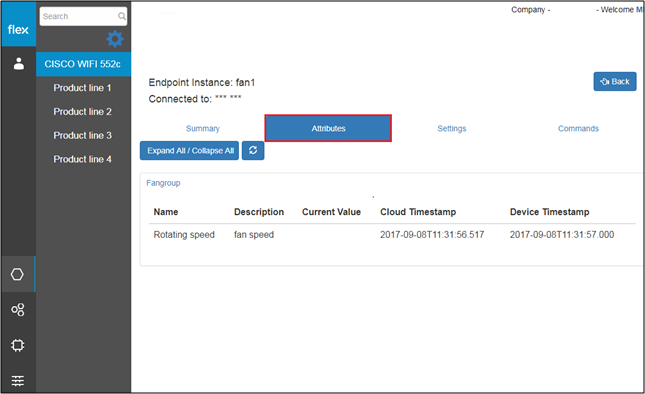
Task: Click the Current Value column header
Action: coord(332,212)
